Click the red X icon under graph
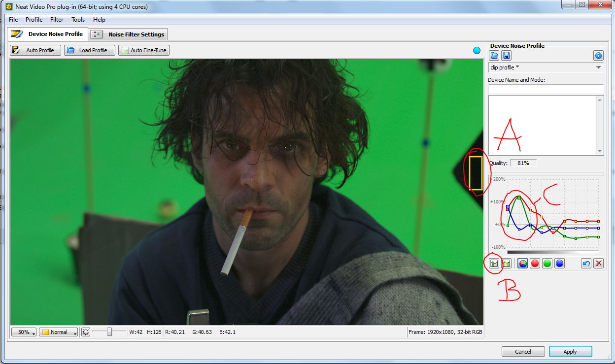 pyautogui.click(x=598, y=264)
